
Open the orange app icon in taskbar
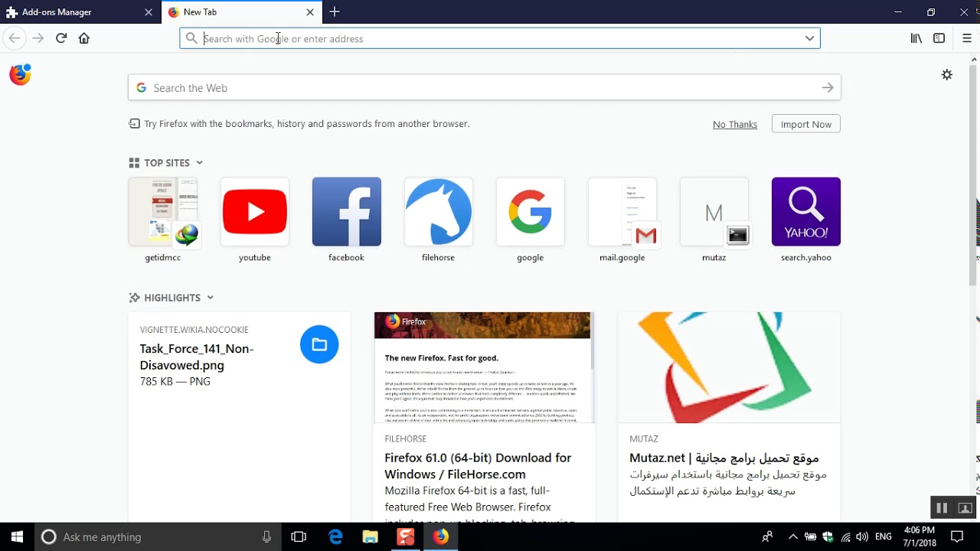click(x=406, y=536)
